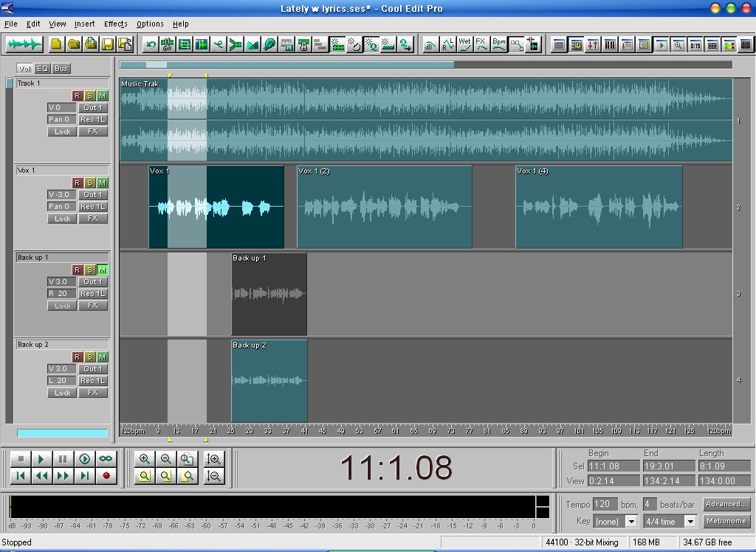Open Out 1 selector on Track 1

(x=93, y=108)
